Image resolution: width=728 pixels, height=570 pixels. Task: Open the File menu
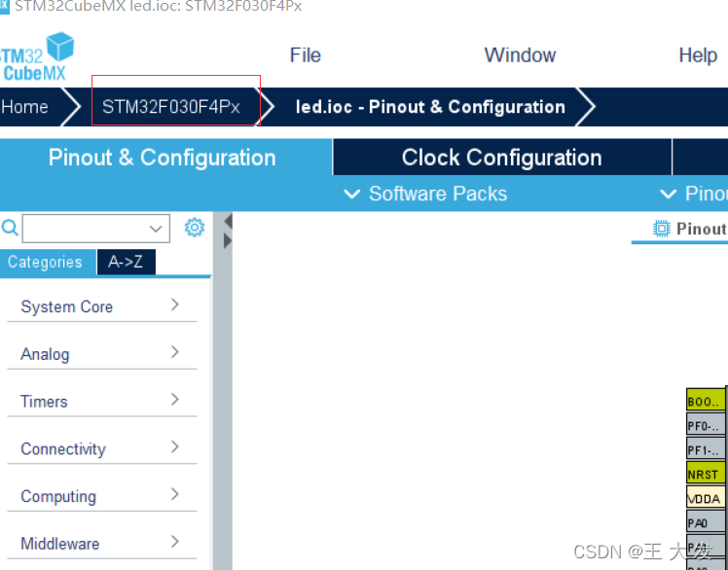pos(305,55)
